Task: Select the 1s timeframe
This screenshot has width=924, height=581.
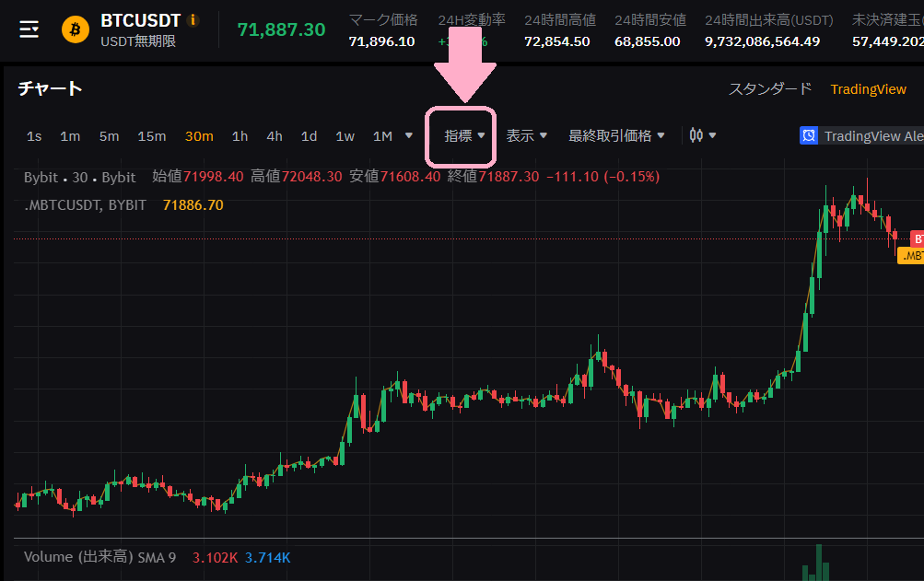Action: coord(34,136)
